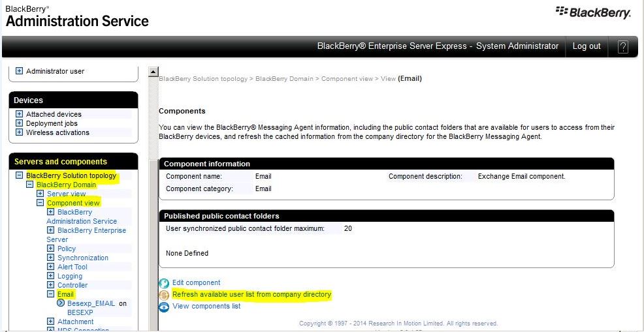
Task: Click the scroll up arrow of content pane
Action: point(153,72)
